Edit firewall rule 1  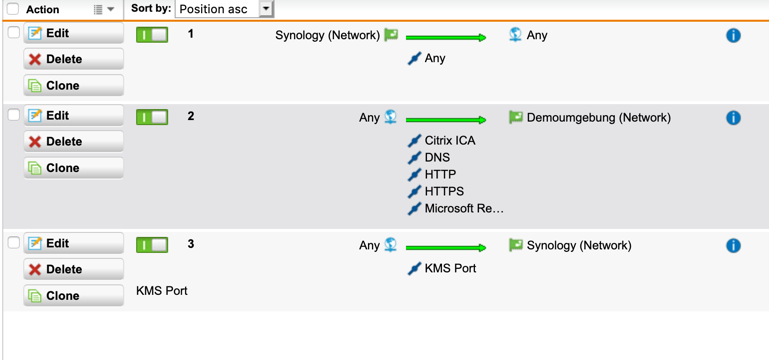[x=74, y=33]
